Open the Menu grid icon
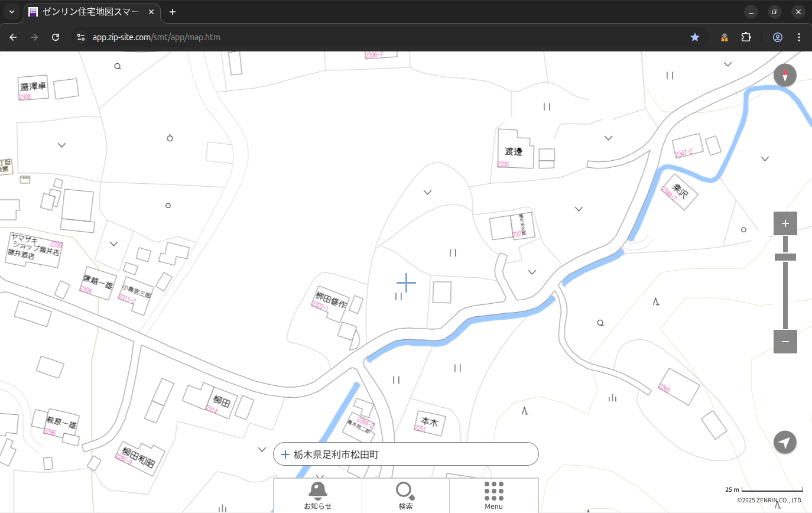 click(493, 495)
